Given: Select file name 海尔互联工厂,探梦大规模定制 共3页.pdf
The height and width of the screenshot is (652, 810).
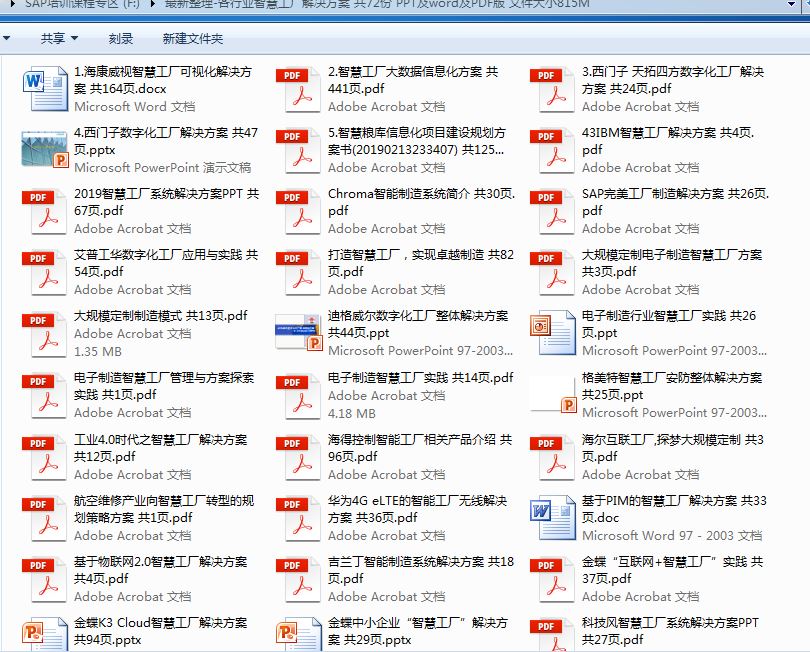Looking at the screenshot, I should click(x=673, y=448).
